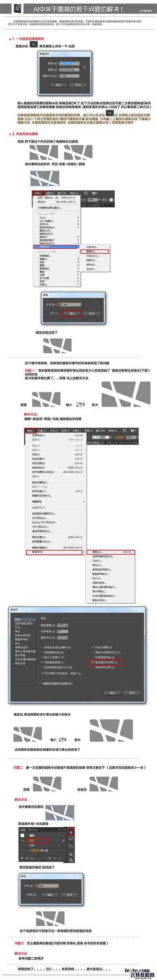Screen dimensions: 157x980
Task: Click the 宽度 field in the rounded rectangle dialog
Action: coord(69,63)
